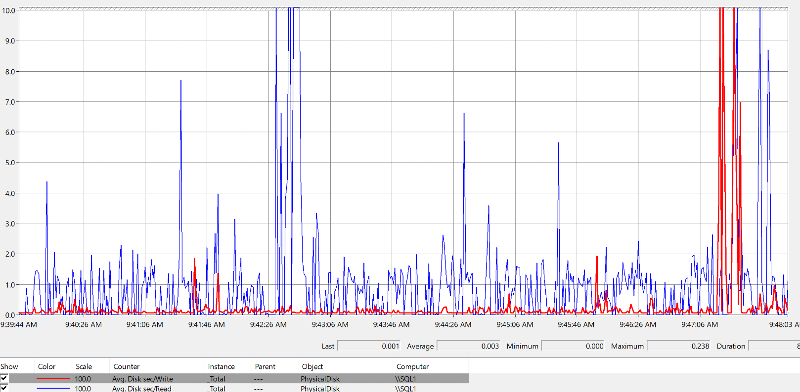This screenshot has height=392, width=800.
Task: Click the 1.0 y-axis label
Action: (x=9, y=284)
